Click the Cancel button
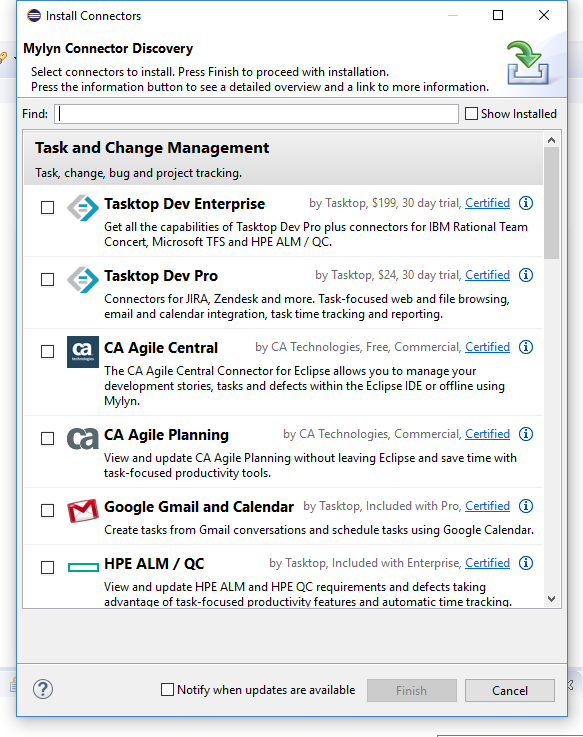The image size is (583, 737). (x=510, y=690)
